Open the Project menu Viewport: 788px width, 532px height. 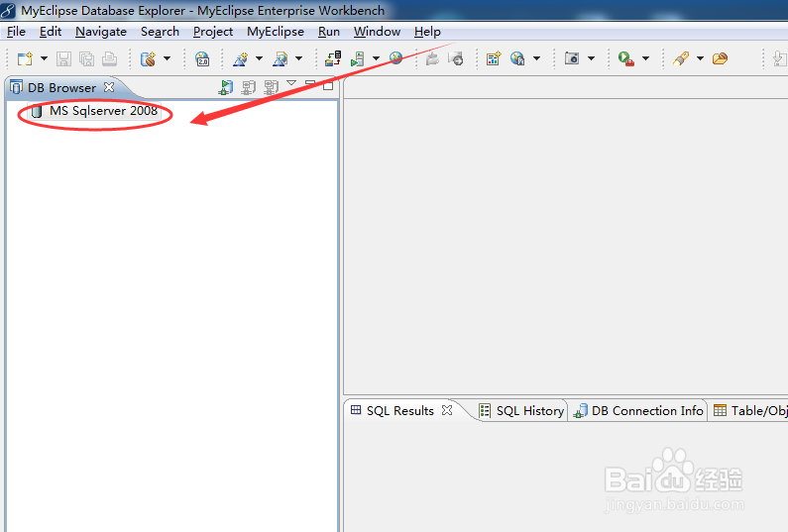pyautogui.click(x=213, y=32)
